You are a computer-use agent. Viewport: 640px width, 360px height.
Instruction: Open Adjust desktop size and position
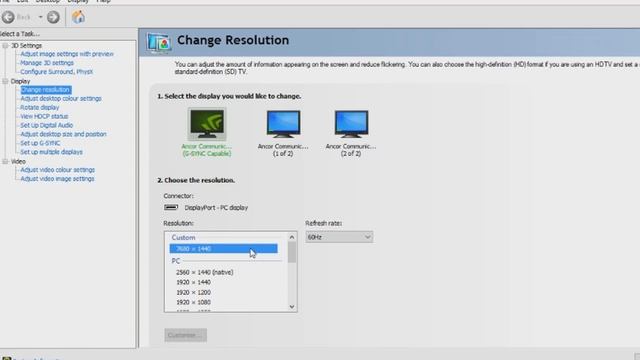pyautogui.click(x=63, y=134)
